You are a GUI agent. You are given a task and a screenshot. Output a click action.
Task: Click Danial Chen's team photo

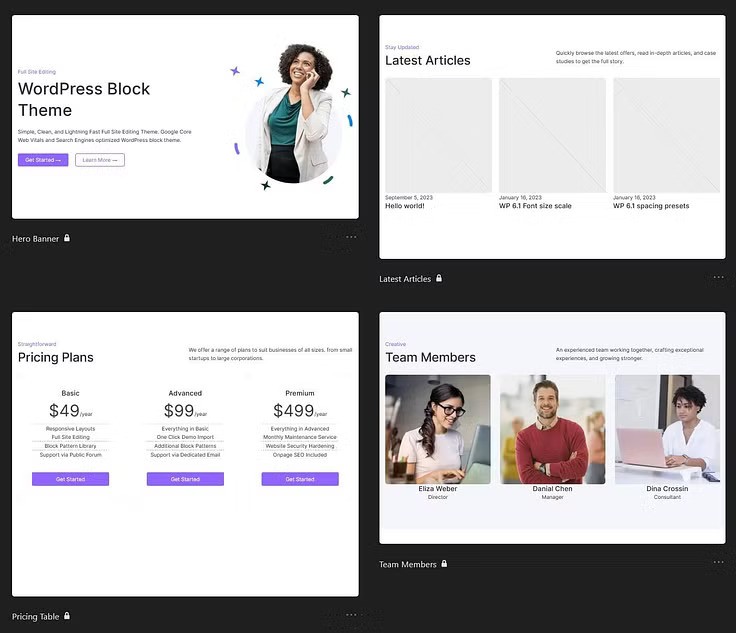pos(552,429)
